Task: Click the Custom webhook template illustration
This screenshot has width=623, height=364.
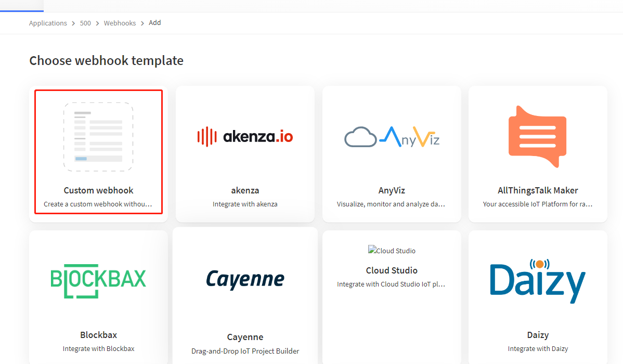Action: point(98,137)
